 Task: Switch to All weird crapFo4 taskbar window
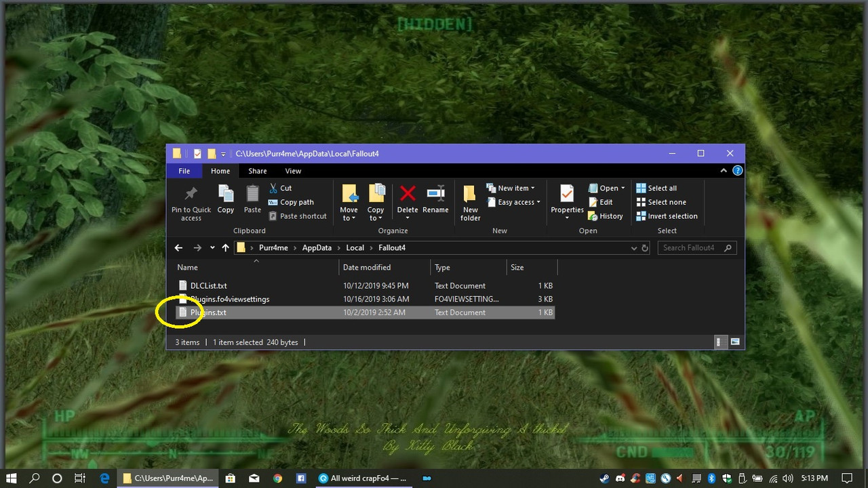362,479
